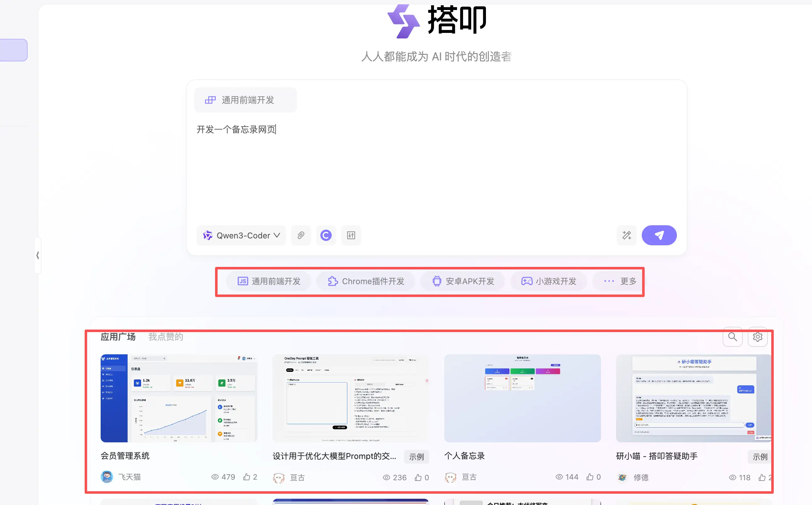
Task: Collapse the sidebar with the left chevron
Action: pyautogui.click(x=38, y=256)
